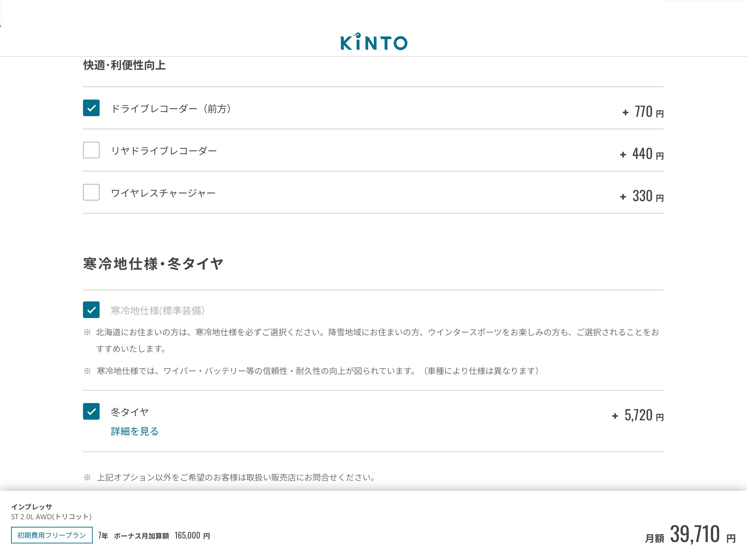Click the 冬タイヤ label text

(130, 412)
